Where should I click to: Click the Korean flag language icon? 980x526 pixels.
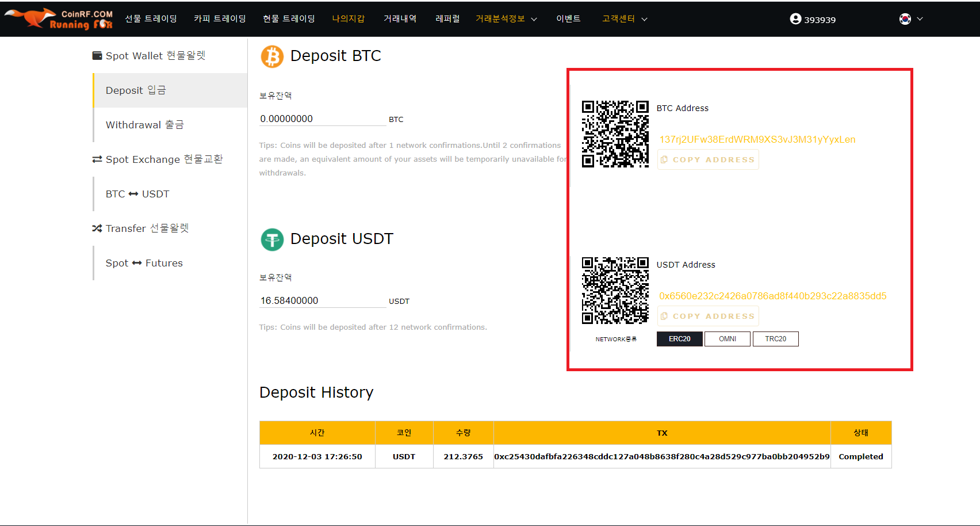tap(905, 19)
